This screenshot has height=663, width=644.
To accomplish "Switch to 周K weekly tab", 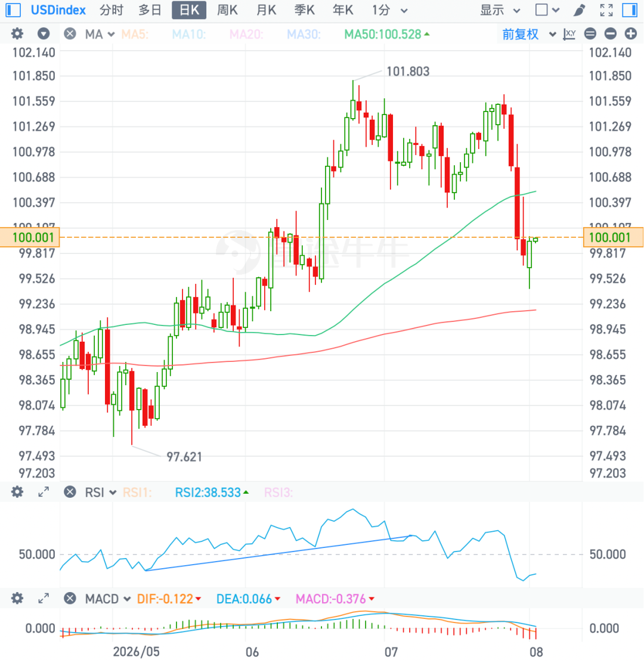I will (227, 10).
